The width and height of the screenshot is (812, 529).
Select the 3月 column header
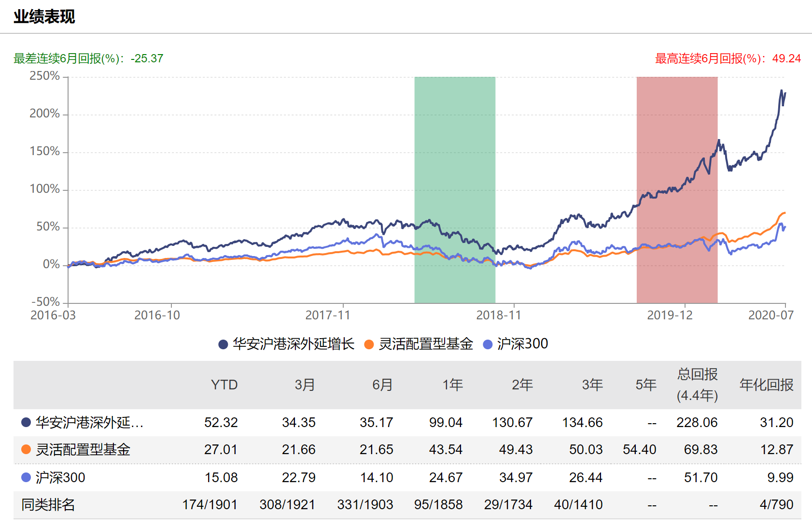click(x=305, y=385)
